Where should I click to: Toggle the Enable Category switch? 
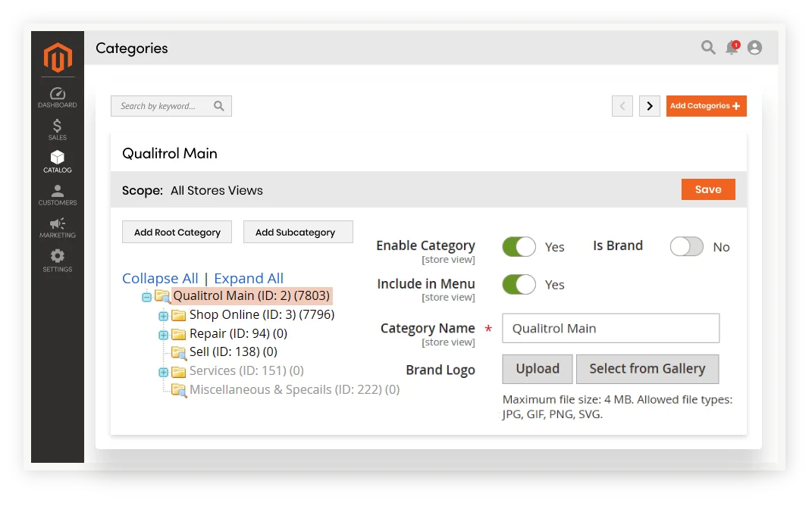(x=519, y=247)
